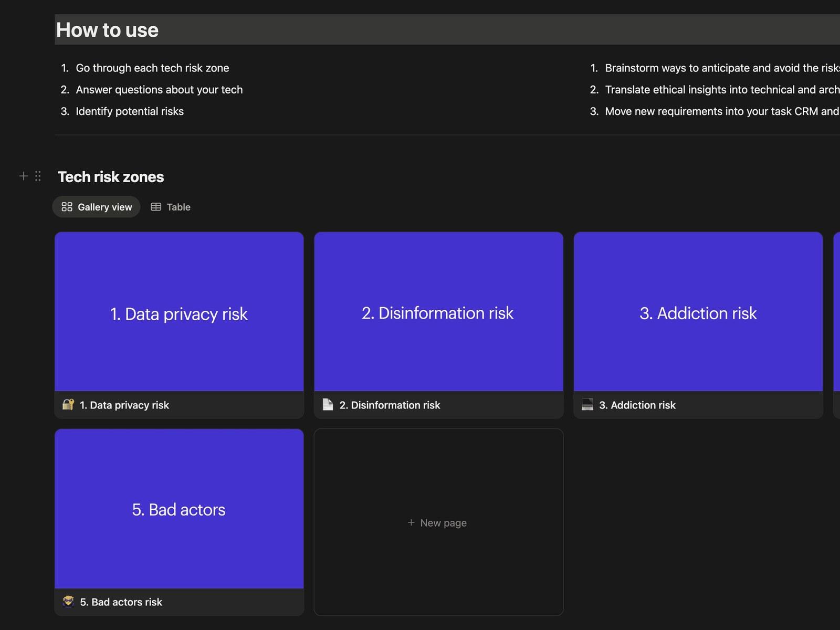This screenshot has height=630, width=840.
Task: Click the '2. Disinformation risk' card title
Action: pyautogui.click(x=390, y=405)
